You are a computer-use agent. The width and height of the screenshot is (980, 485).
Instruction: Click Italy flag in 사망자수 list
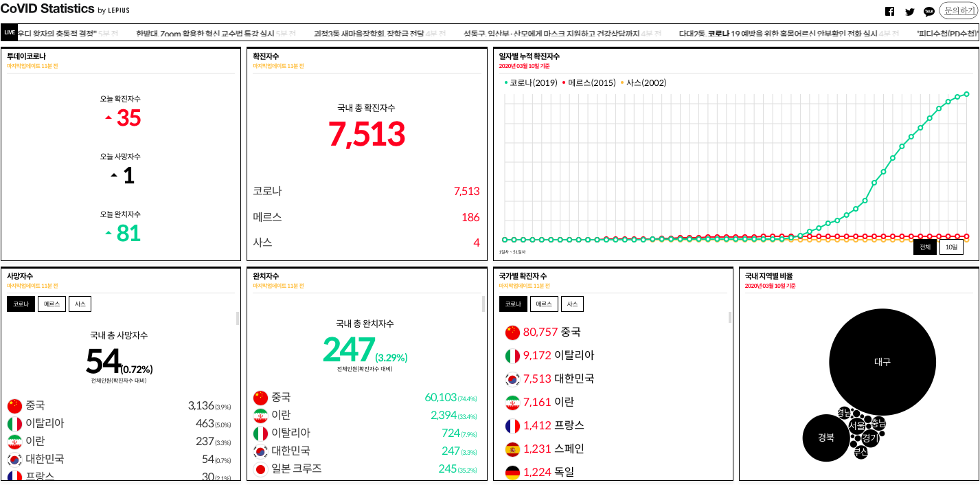point(15,424)
